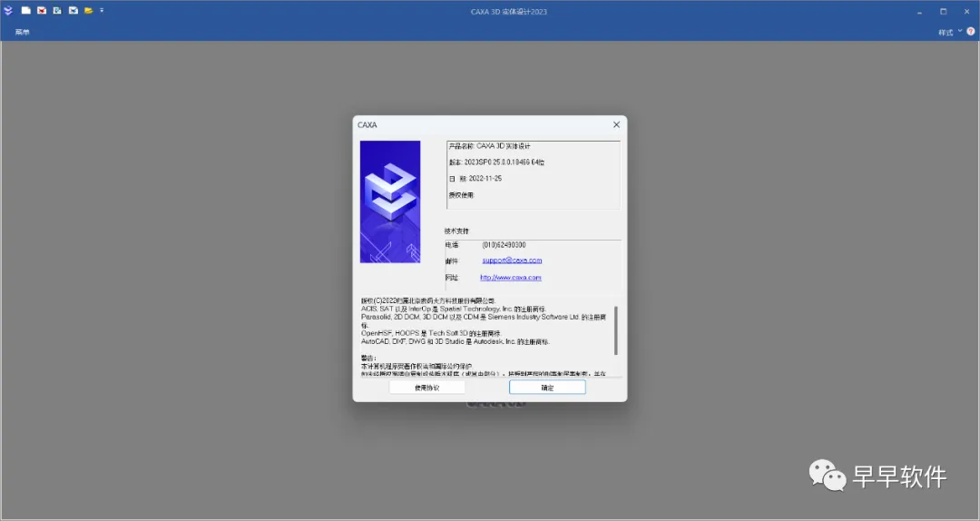Click the CAXA application logo icon in title bar
Image resolution: width=980 pixels, height=521 pixels.
click(8, 11)
